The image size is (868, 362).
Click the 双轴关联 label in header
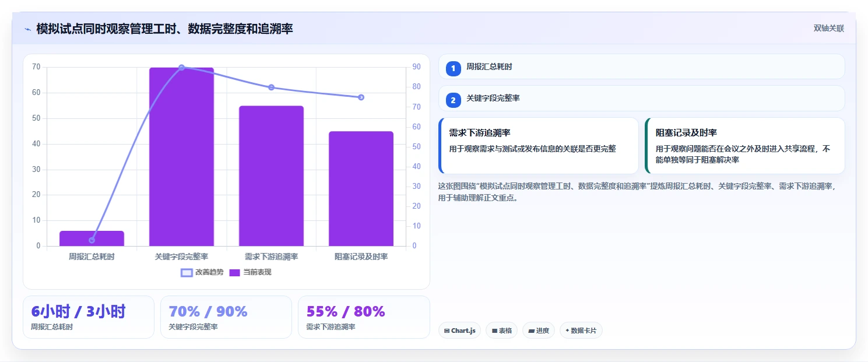828,29
